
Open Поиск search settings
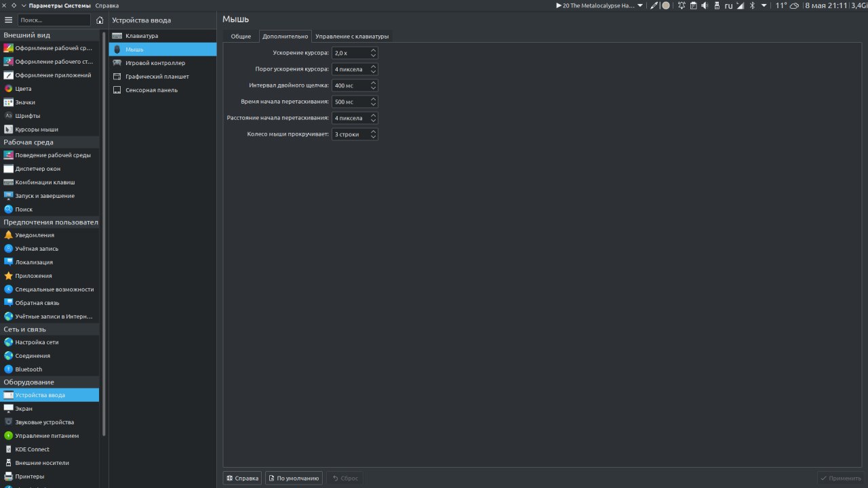click(x=50, y=209)
